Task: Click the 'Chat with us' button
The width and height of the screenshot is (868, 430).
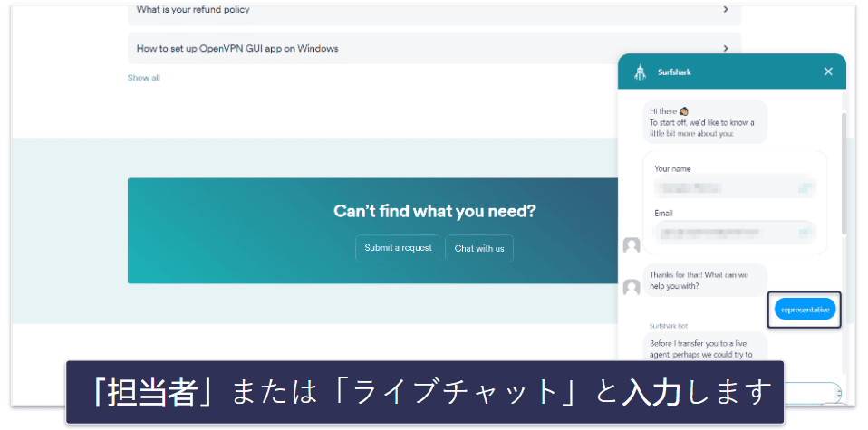Action: [x=478, y=248]
